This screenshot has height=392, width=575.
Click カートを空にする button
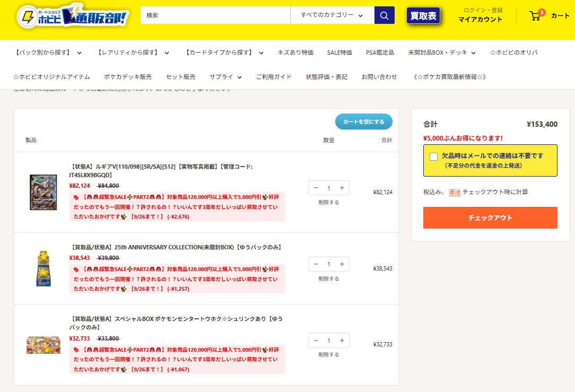363,121
